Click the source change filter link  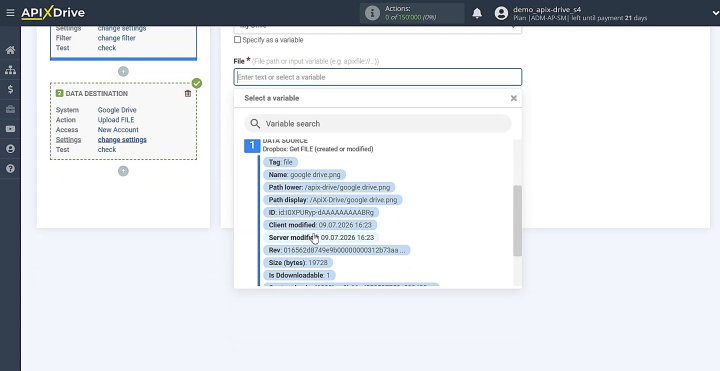(x=117, y=38)
